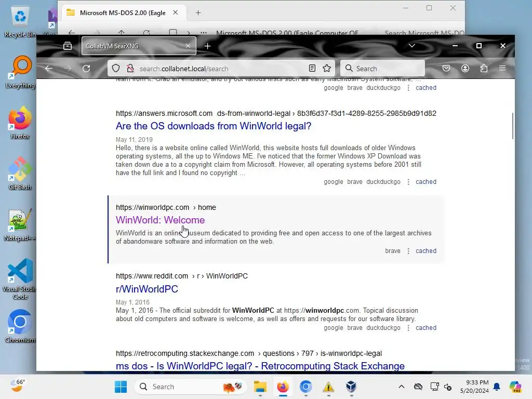Show hidden system tray icons
532x399 pixels.
(x=402, y=387)
